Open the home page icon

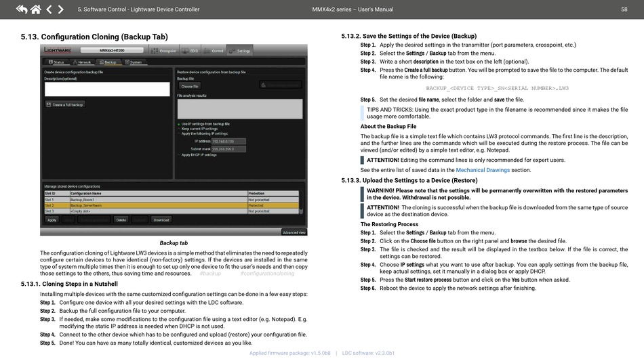tap(36, 9)
